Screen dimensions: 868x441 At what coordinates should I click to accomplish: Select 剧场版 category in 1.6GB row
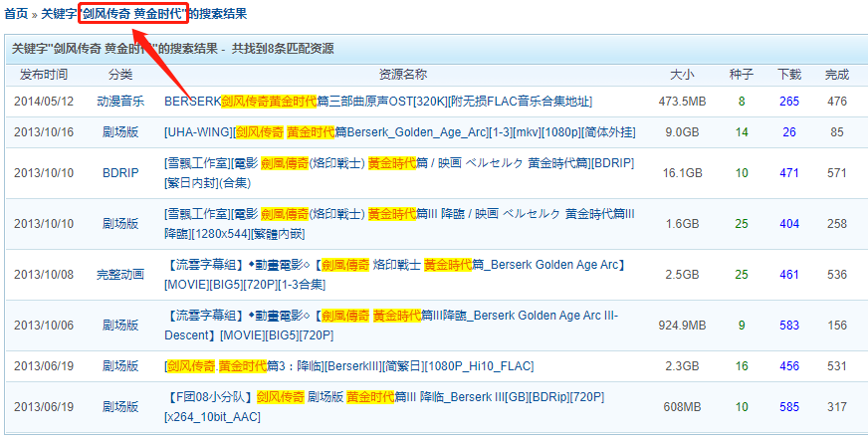point(120,224)
